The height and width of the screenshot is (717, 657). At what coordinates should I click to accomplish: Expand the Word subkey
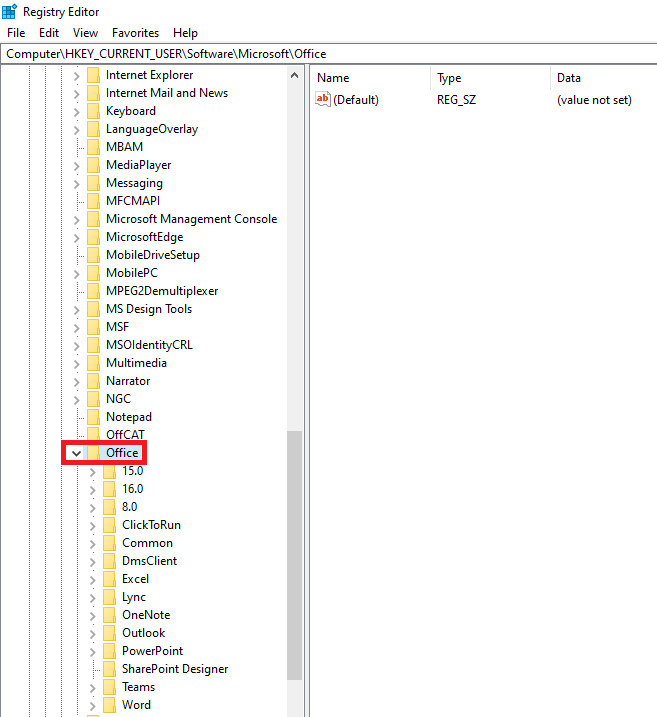point(92,706)
